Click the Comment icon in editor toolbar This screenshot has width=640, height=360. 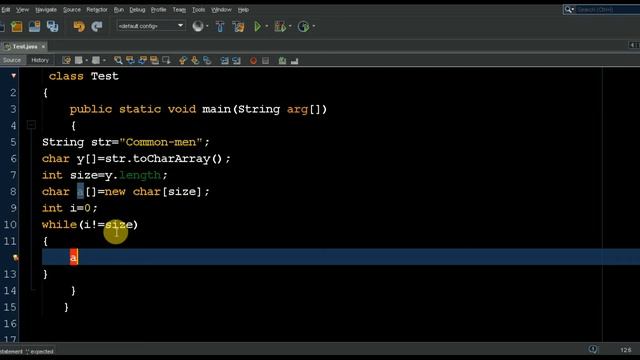point(282,61)
